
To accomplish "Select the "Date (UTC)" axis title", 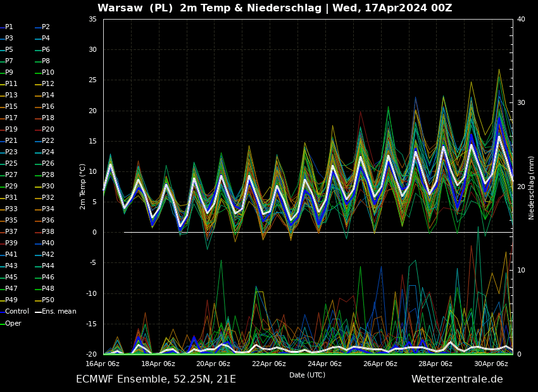I will (x=307, y=375).
